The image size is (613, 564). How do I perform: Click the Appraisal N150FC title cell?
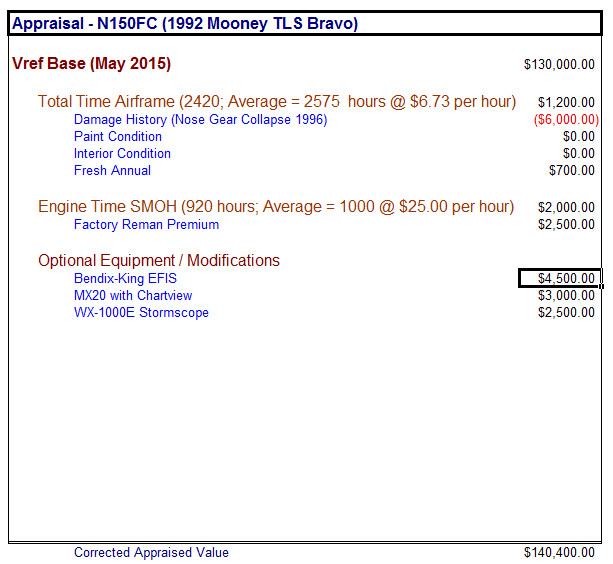tap(185, 24)
